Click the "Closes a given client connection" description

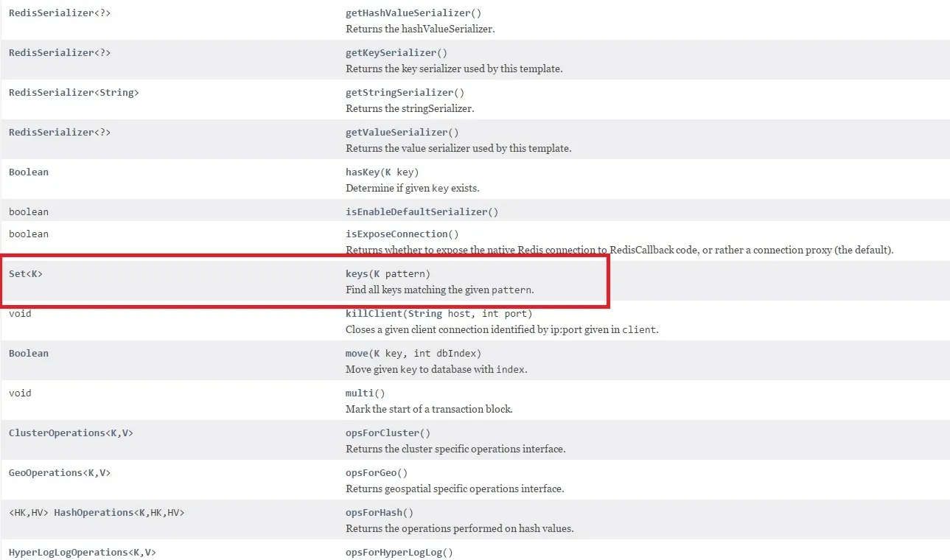(x=502, y=330)
